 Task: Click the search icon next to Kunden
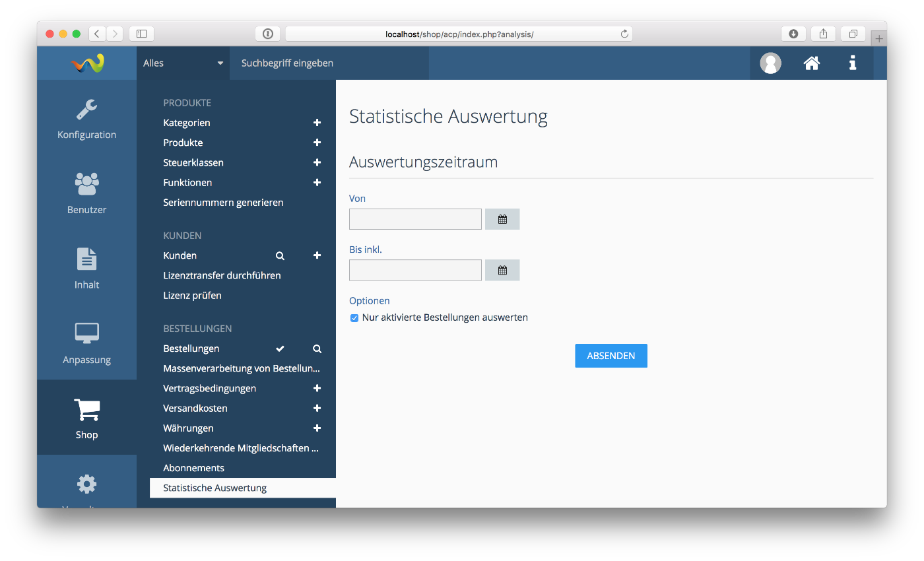[280, 255]
